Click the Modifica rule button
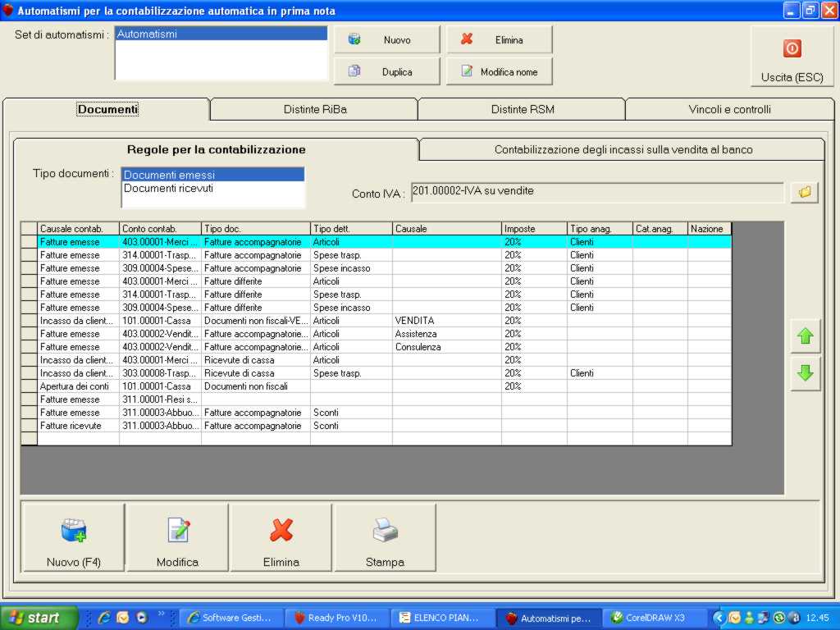 point(177,538)
